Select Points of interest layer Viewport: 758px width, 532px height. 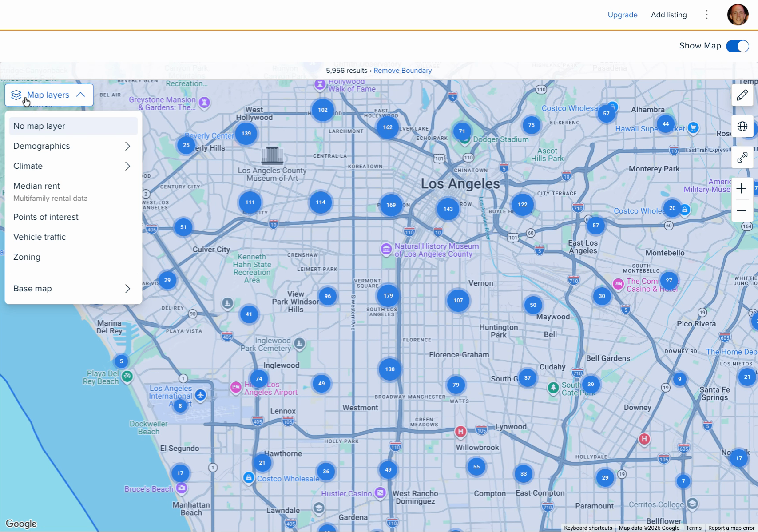(73, 217)
